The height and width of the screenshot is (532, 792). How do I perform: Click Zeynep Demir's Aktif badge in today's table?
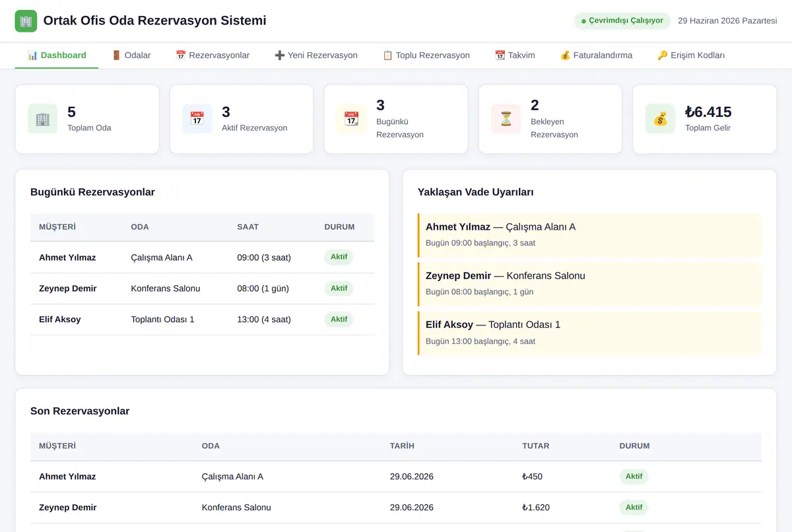pos(339,288)
